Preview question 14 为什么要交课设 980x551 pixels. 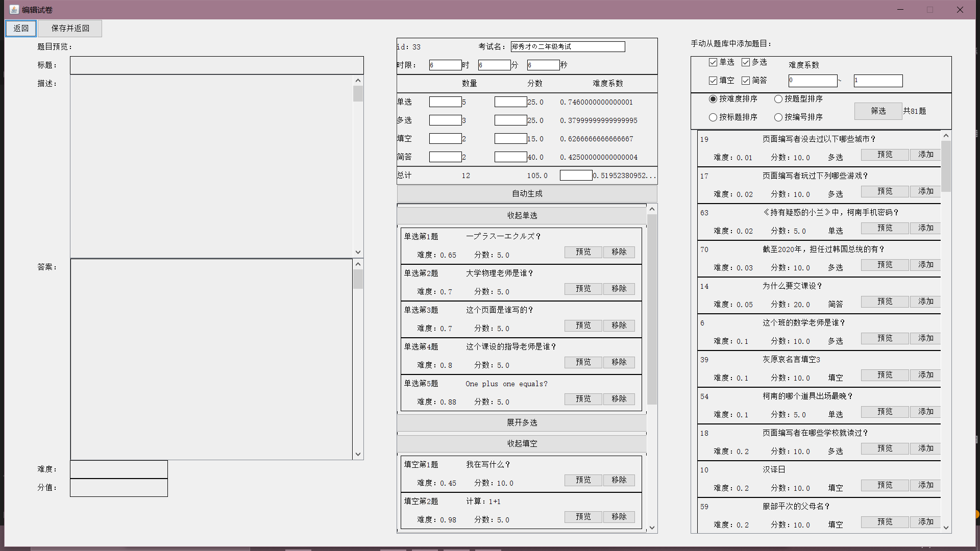click(x=885, y=302)
